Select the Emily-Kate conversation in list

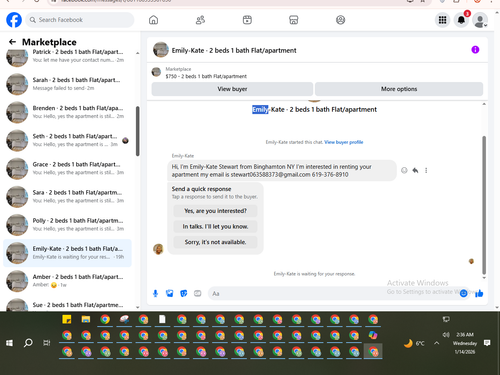(x=68, y=253)
